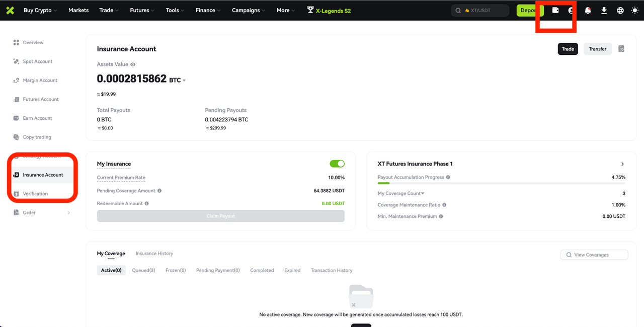Click info icon beside Coverage Maintenance Ratio
Image resolution: width=644 pixels, height=327 pixels.
pyautogui.click(x=444, y=205)
